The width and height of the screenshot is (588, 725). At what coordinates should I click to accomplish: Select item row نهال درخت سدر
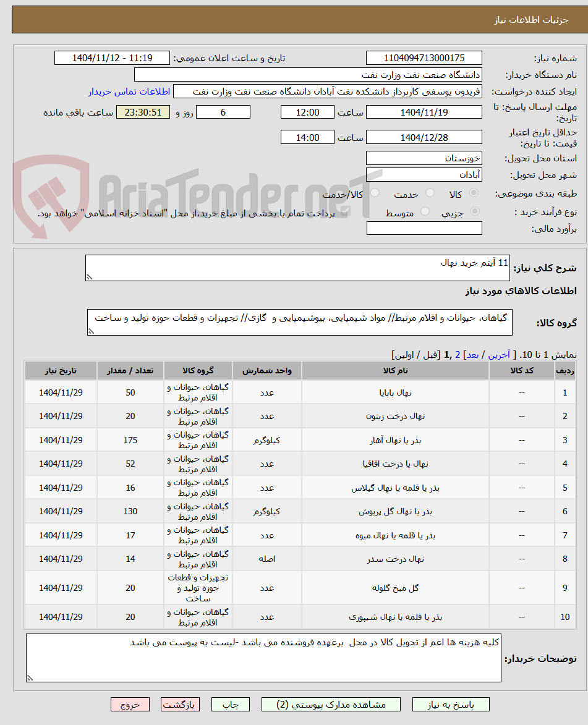pos(300,559)
